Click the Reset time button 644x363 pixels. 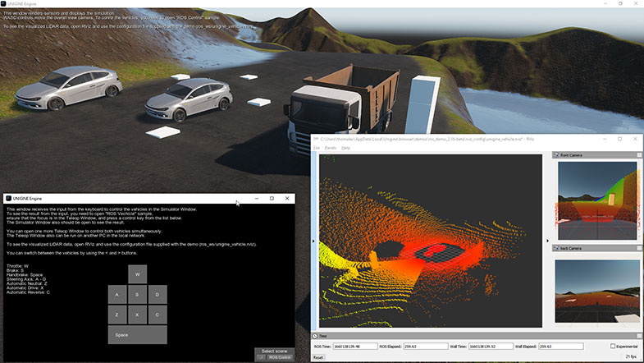(318, 357)
